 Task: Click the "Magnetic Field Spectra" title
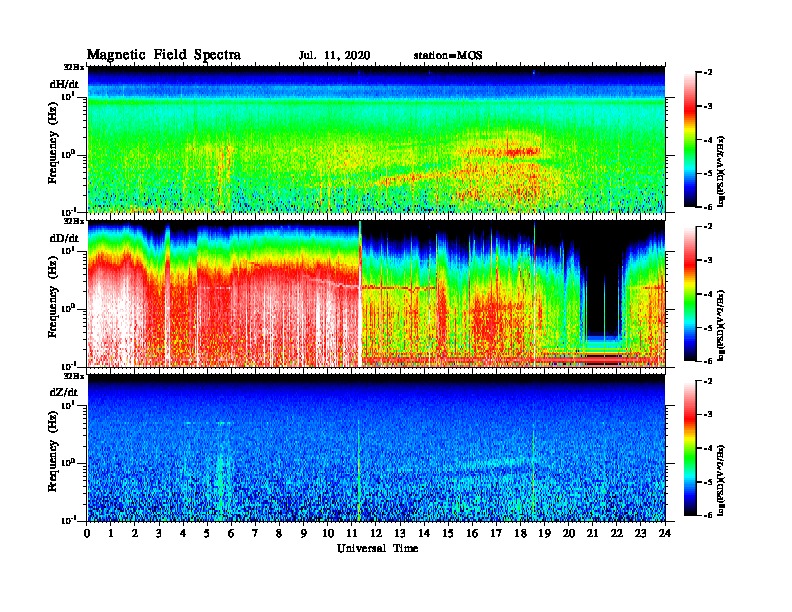(x=164, y=55)
